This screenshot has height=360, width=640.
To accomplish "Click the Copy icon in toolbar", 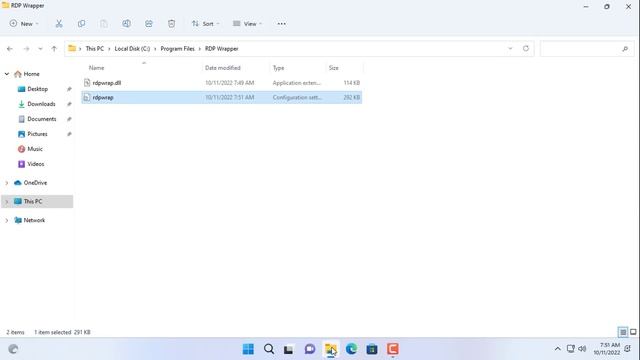I will point(81,24).
